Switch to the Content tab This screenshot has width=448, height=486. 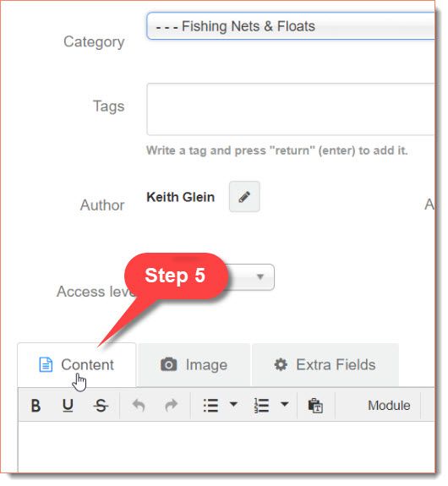pyautogui.click(x=77, y=365)
